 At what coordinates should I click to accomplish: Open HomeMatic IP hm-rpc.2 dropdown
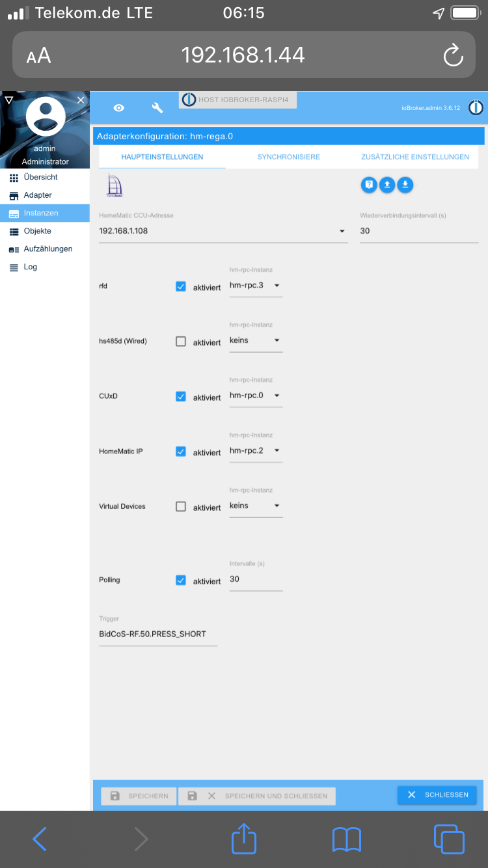tap(256, 450)
